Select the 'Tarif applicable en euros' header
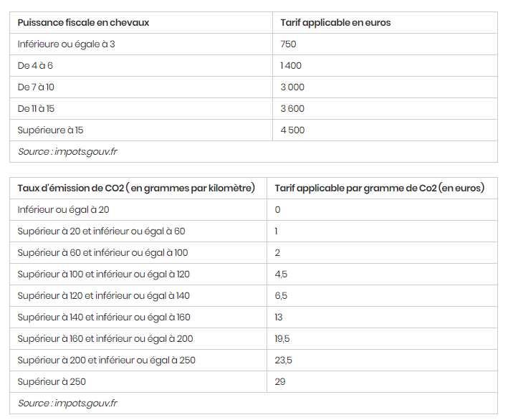Screen dimensions: 513x420 (335, 23)
